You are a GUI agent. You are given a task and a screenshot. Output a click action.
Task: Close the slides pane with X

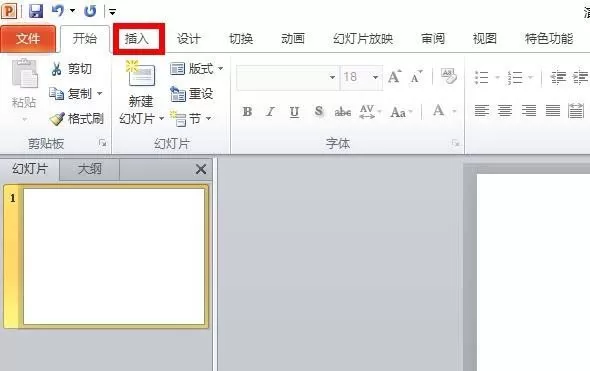click(201, 169)
